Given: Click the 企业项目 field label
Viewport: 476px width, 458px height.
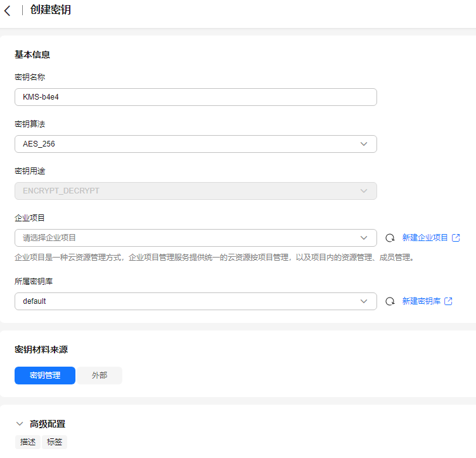Looking at the screenshot, I should [x=30, y=218].
